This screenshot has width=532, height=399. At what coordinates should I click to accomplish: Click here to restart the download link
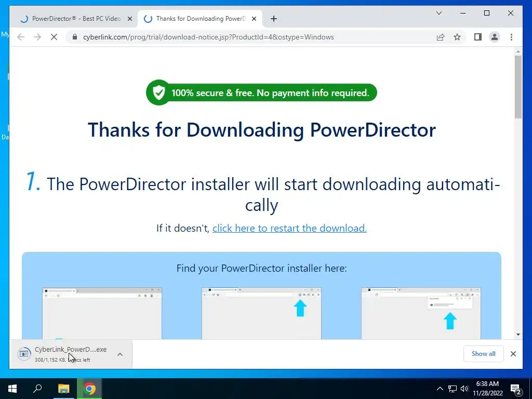coord(289,228)
